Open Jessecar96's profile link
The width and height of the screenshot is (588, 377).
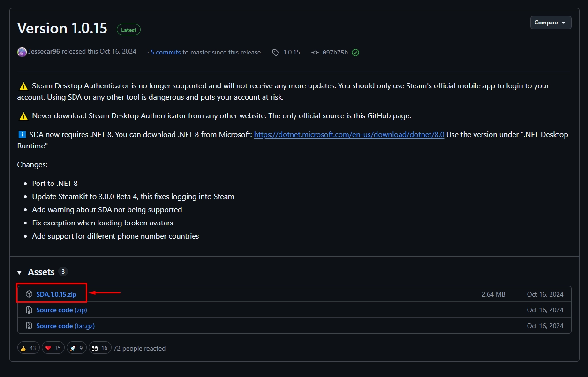(x=44, y=51)
